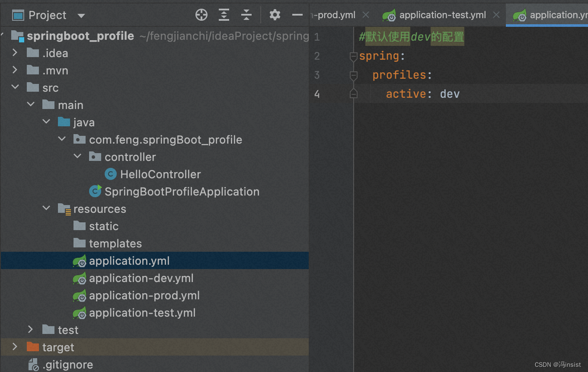Open the Project view dropdown arrow
This screenshot has height=372, width=588.
81,16
